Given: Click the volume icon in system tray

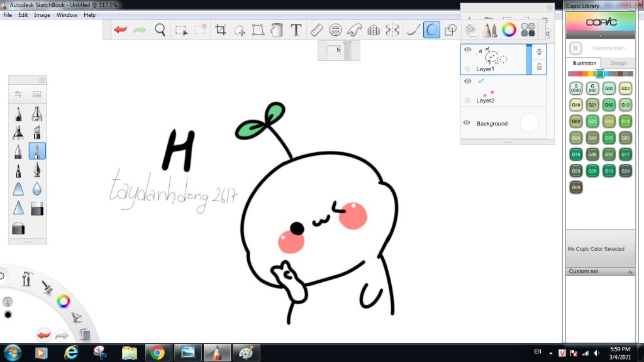Looking at the screenshot, I should (x=597, y=353).
